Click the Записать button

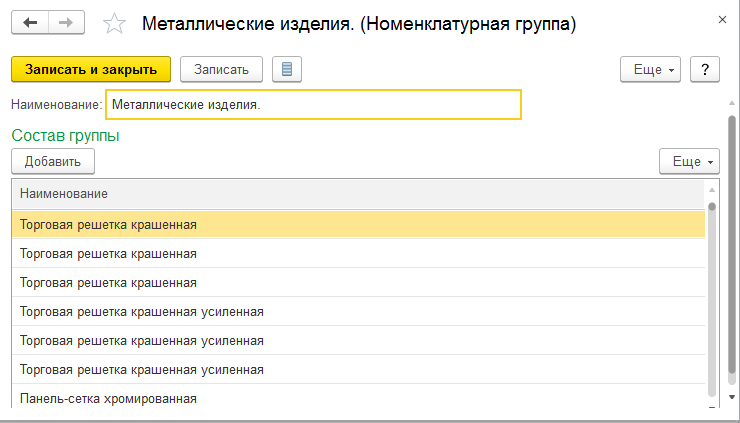point(221,69)
